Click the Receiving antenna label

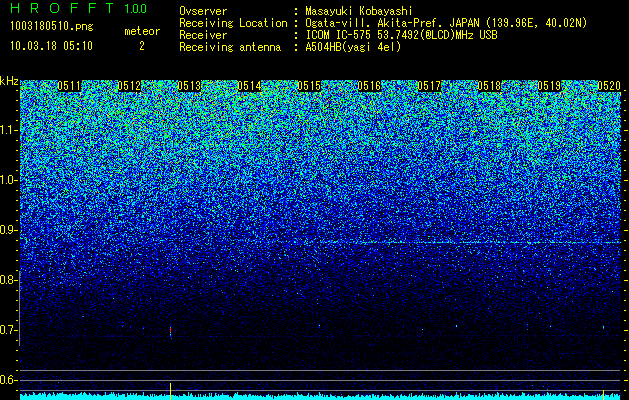pos(230,47)
